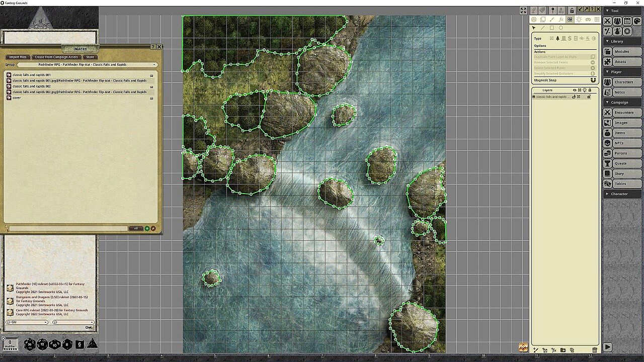
Task: Open the Combat Tracker sword icon
Action: 608,21
